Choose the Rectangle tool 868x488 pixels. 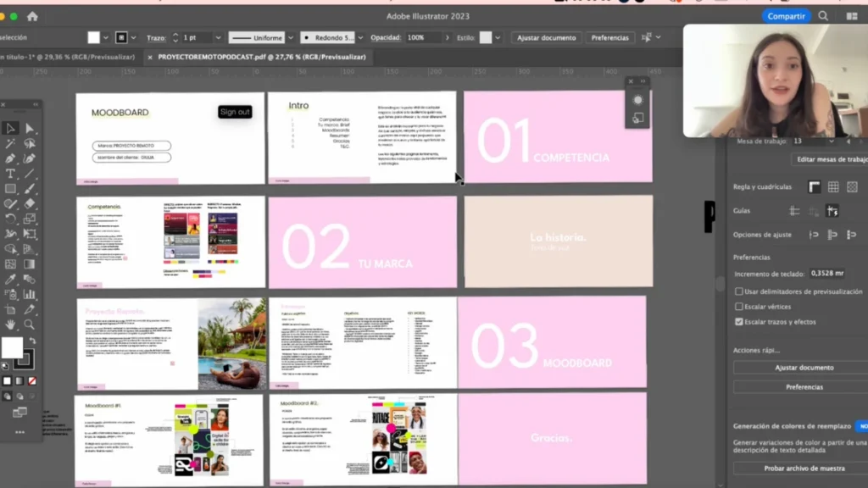(x=10, y=189)
